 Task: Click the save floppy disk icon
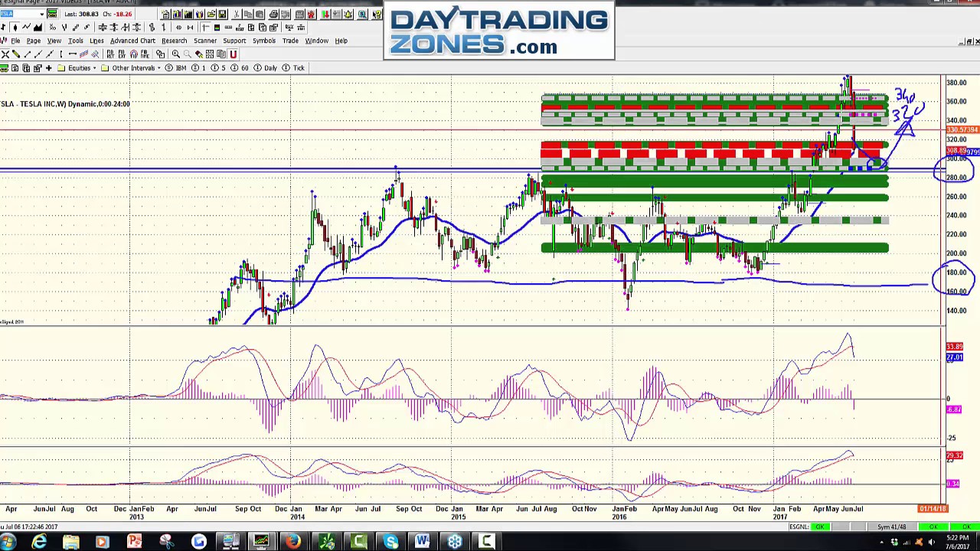point(222,14)
